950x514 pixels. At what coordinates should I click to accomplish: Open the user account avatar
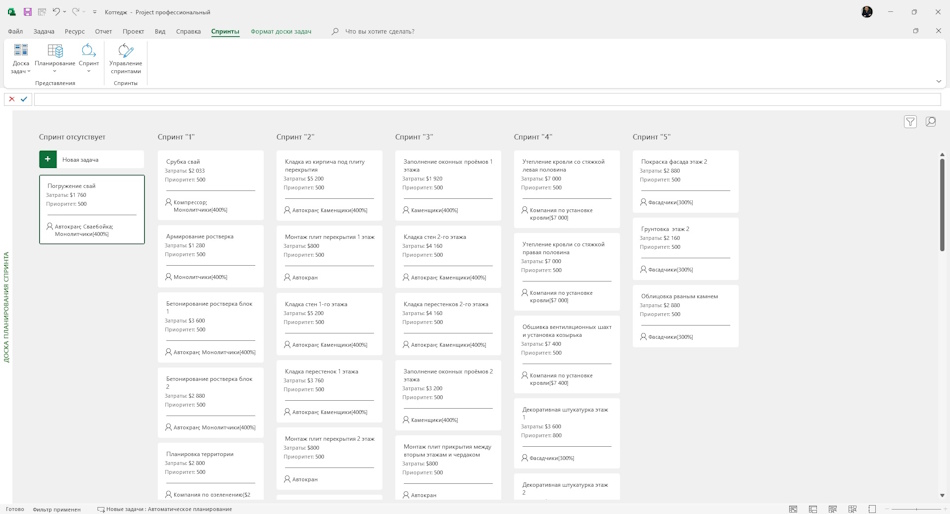click(x=867, y=12)
